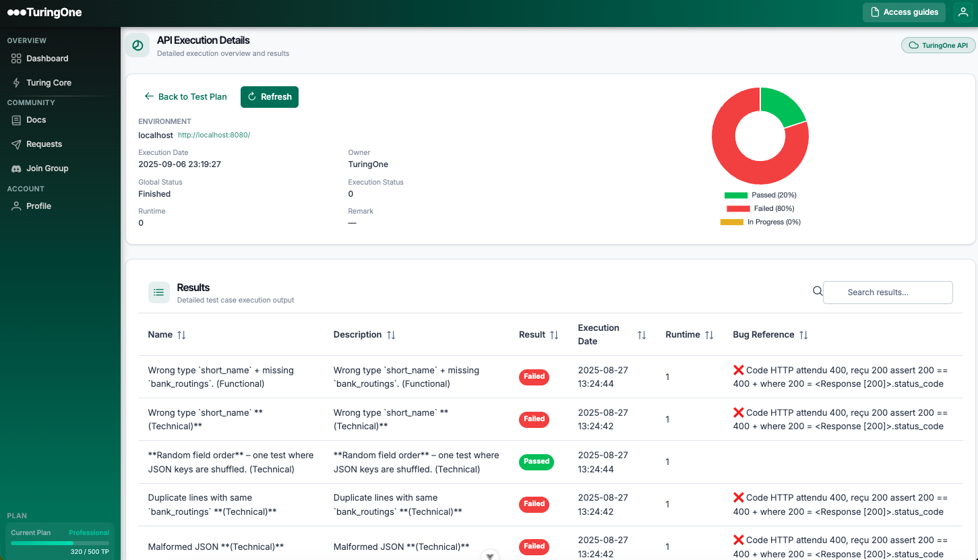
Task: Sort results by Result column
Action: tap(554, 335)
